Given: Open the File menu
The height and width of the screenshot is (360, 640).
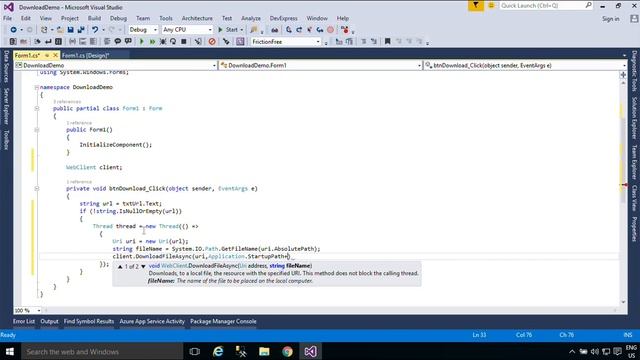Looking at the screenshot, I should coord(7,18).
